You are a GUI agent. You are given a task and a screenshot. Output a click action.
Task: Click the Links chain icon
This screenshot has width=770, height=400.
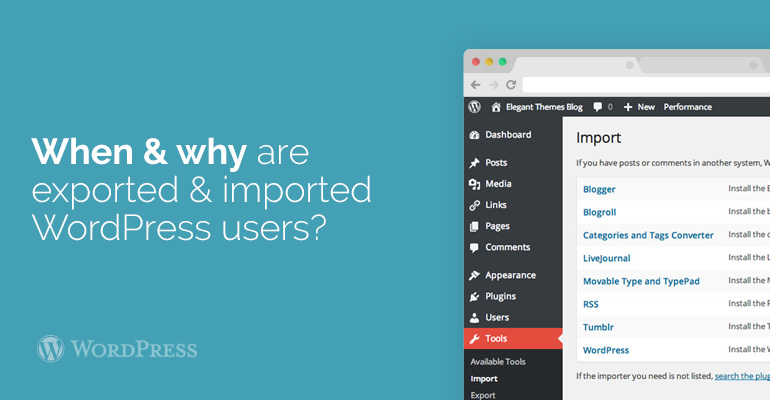(x=474, y=205)
